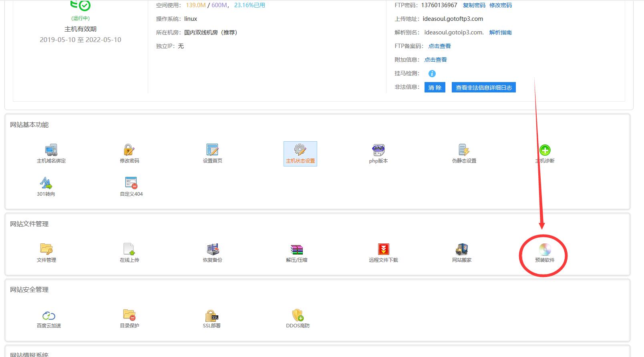Click the 挂马检测 info icon
This screenshot has height=357, width=644.
(432, 73)
